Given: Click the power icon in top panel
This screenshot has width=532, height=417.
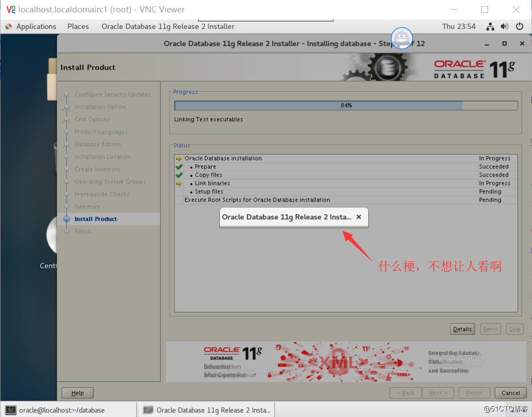Looking at the screenshot, I should (x=520, y=26).
